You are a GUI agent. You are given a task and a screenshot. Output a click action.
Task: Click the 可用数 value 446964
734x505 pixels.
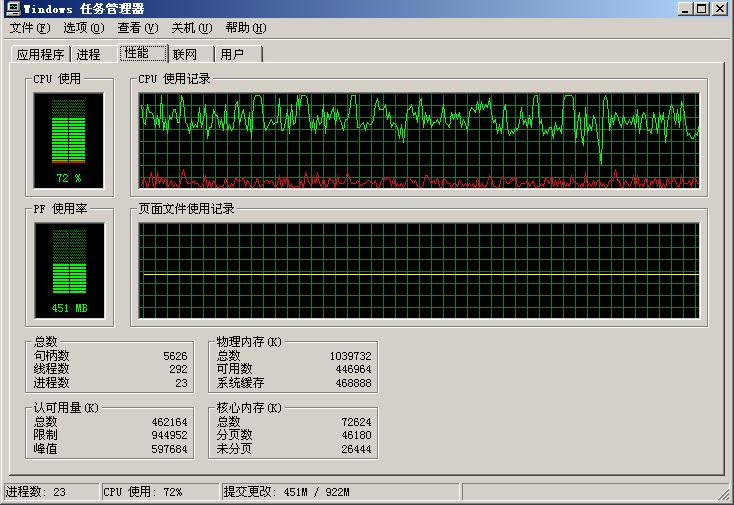pyautogui.click(x=353, y=369)
